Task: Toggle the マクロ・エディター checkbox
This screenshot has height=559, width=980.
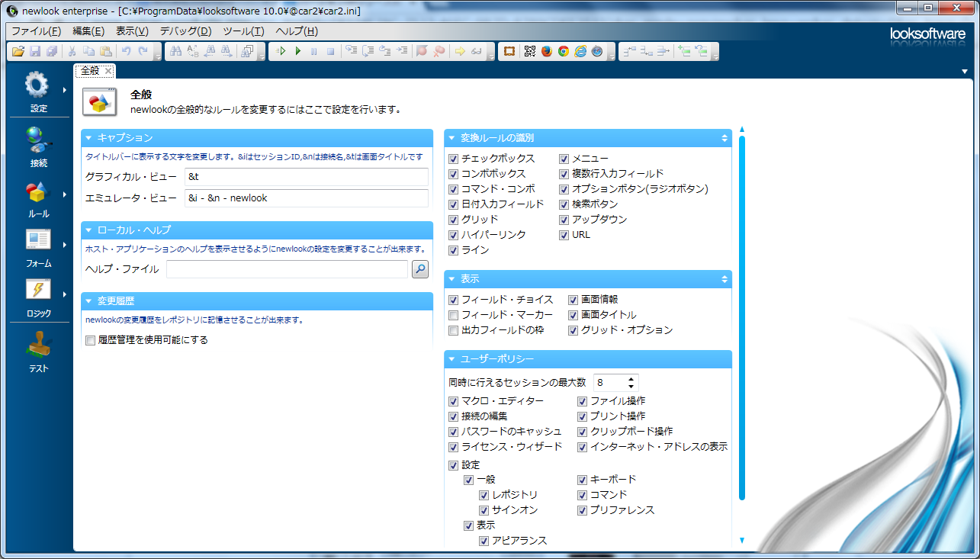Action: (454, 401)
